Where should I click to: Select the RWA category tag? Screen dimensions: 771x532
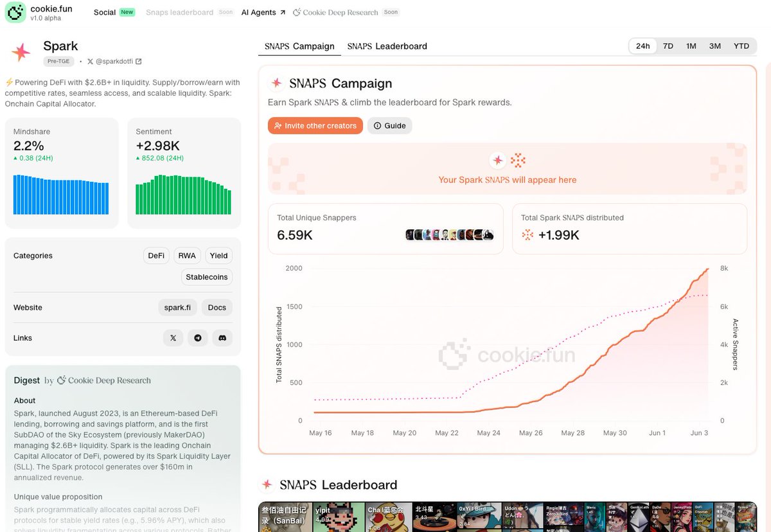click(187, 256)
